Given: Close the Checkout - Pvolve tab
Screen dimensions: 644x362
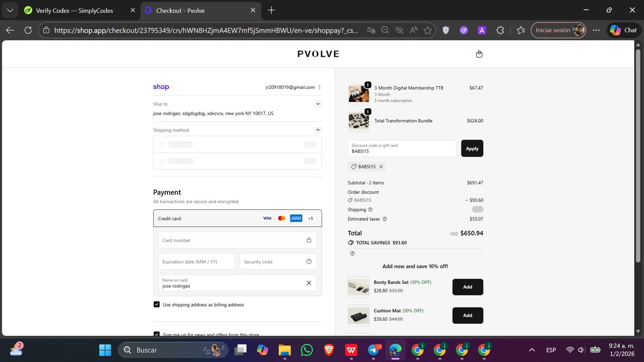Looking at the screenshot, I should tap(253, 10).
